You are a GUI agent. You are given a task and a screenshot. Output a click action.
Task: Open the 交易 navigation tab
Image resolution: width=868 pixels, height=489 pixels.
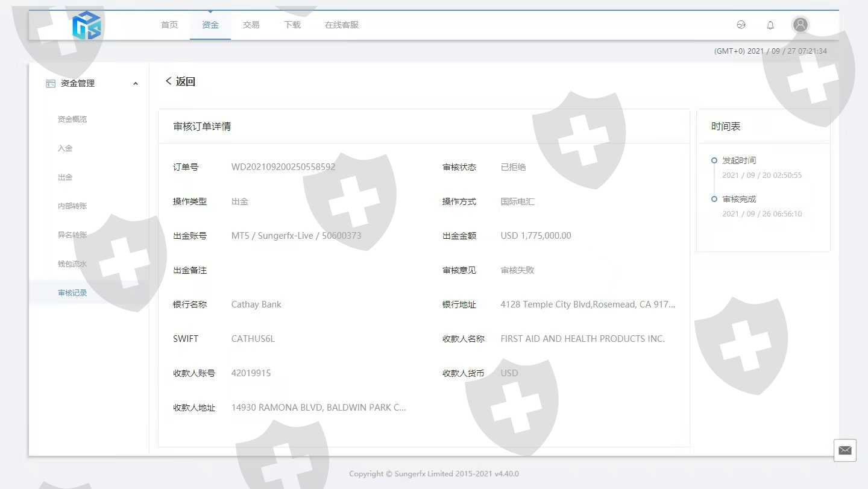tap(251, 25)
